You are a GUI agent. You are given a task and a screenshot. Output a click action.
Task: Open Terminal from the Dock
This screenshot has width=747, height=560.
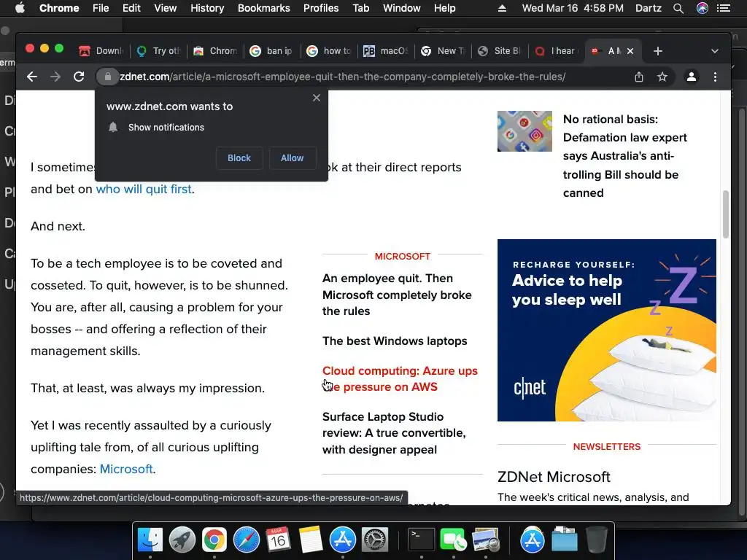click(x=422, y=540)
